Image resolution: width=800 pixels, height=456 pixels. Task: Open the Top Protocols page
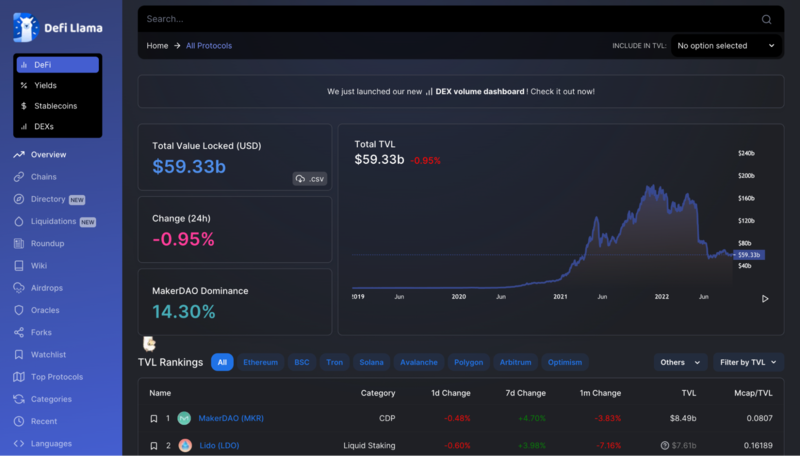pos(57,376)
